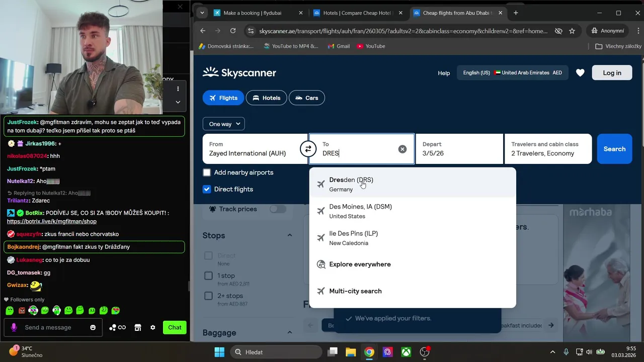644x362 pixels.
Task: Click the Windows Hledat search box
Action: [x=276, y=352]
